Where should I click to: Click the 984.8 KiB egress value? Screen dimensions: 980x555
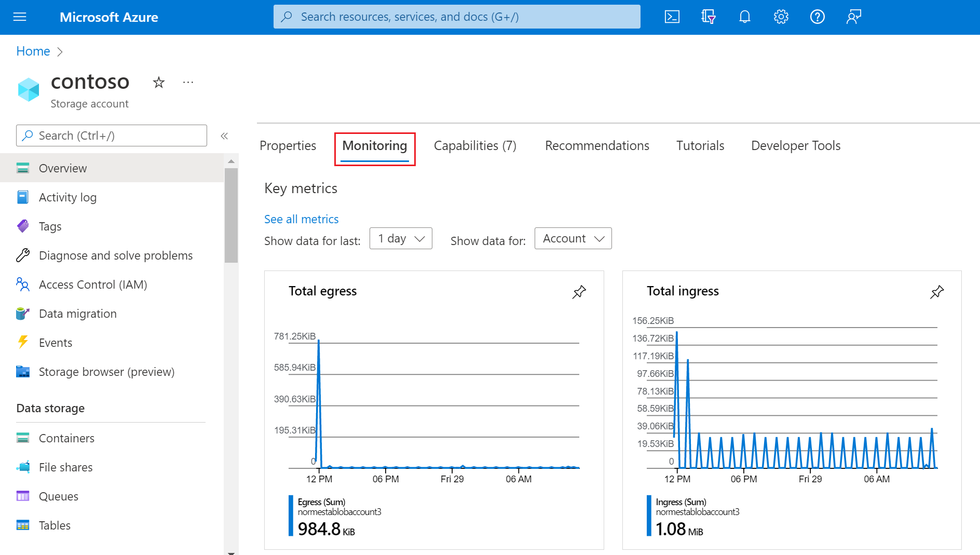(326, 529)
